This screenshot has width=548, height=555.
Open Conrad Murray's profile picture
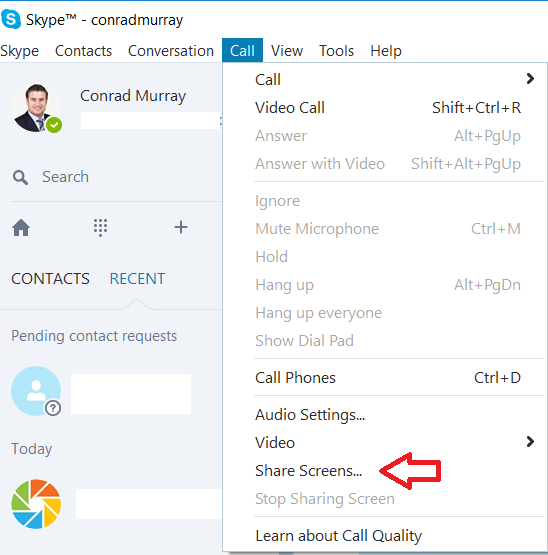pyautogui.click(x=36, y=108)
